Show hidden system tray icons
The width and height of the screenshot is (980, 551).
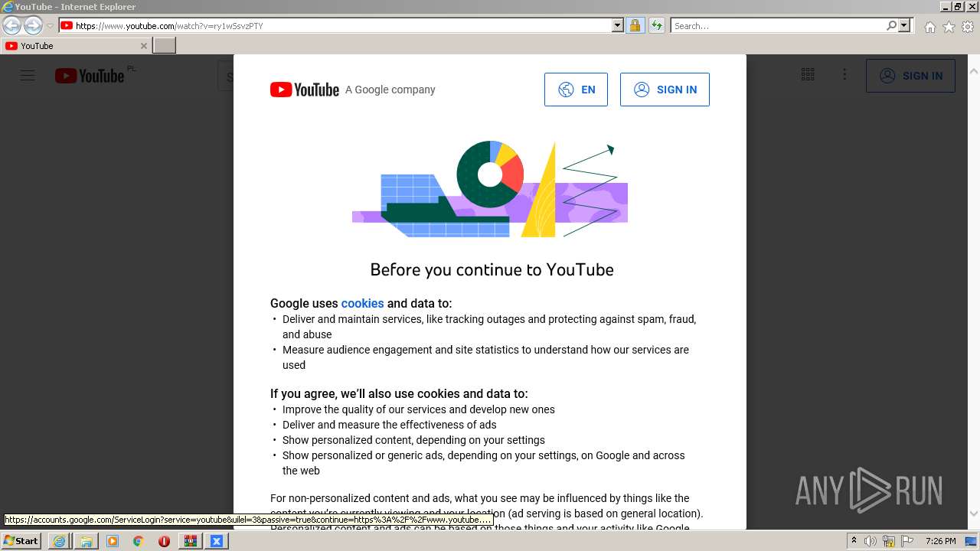[854, 541]
